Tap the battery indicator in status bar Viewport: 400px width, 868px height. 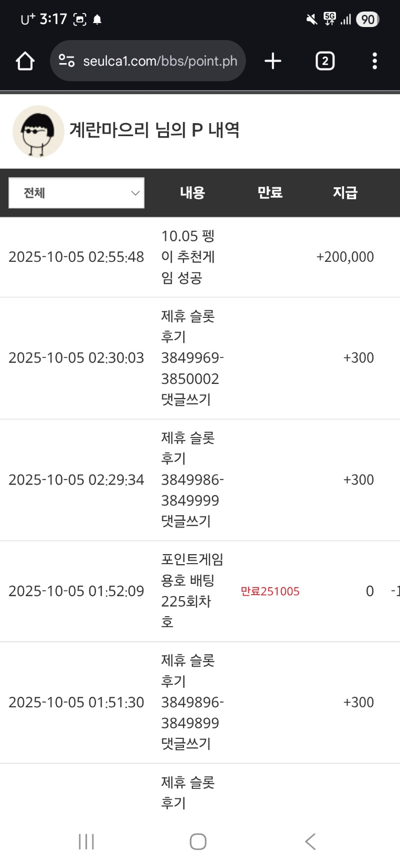367,20
